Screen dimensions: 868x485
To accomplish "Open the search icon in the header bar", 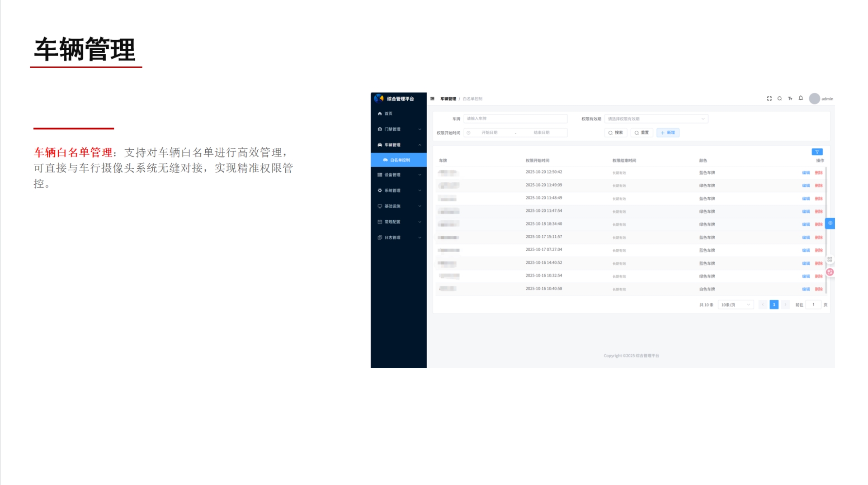I will 779,98.
